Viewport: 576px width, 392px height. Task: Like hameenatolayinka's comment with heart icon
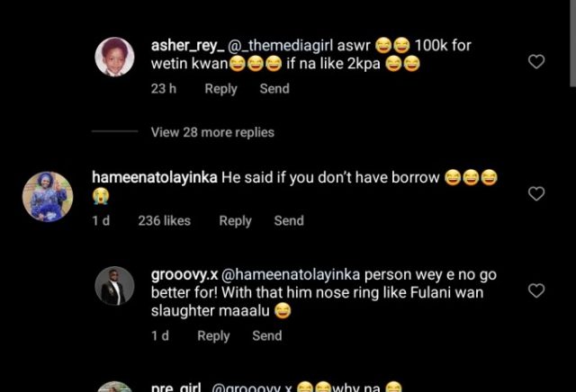(535, 193)
